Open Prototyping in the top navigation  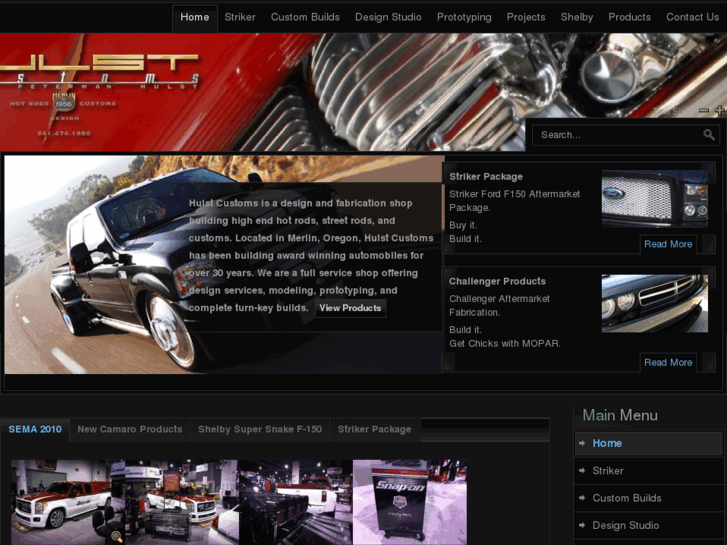click(x=464, y=18)
